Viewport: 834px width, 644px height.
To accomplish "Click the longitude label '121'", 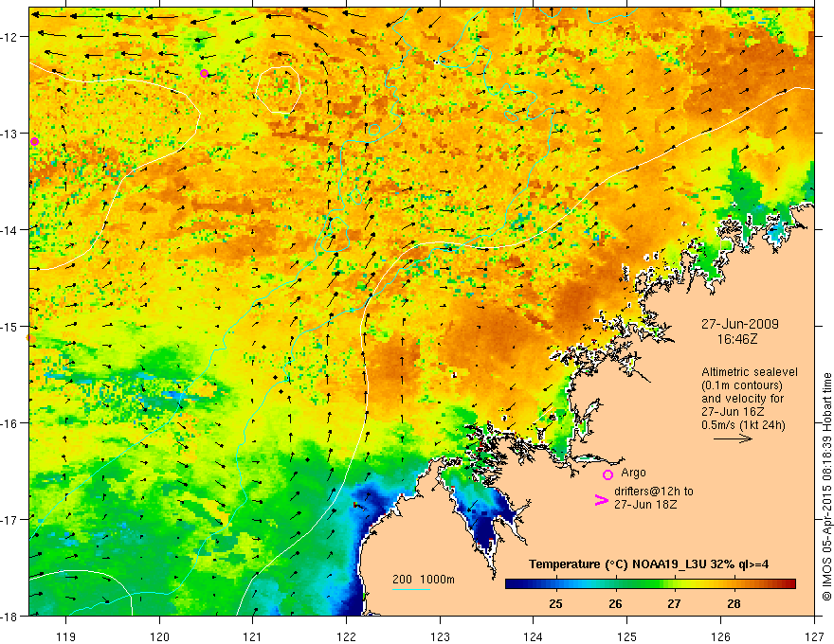I will [253, 636].
